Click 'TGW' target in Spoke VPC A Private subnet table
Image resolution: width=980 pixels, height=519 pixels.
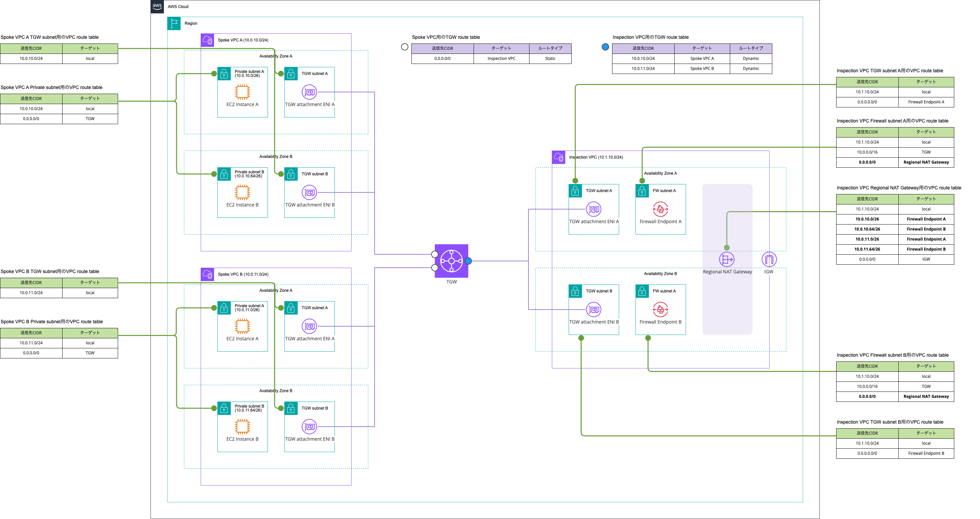(90, 119)
